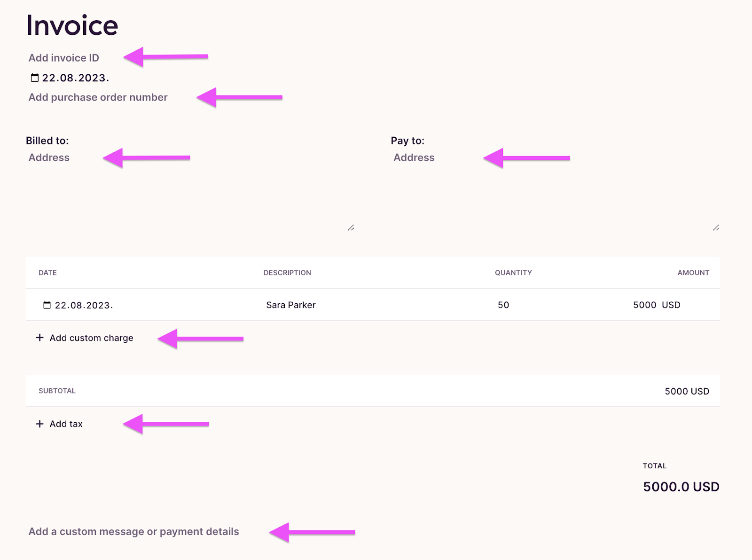Click the 5000 USD amount cell

point(656,305)
